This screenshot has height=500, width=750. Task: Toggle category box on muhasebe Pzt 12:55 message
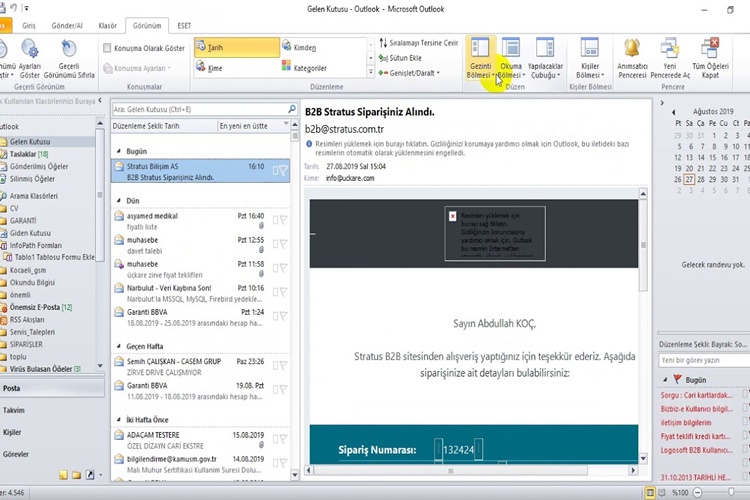pyautogui.click(x=276, y=244)
